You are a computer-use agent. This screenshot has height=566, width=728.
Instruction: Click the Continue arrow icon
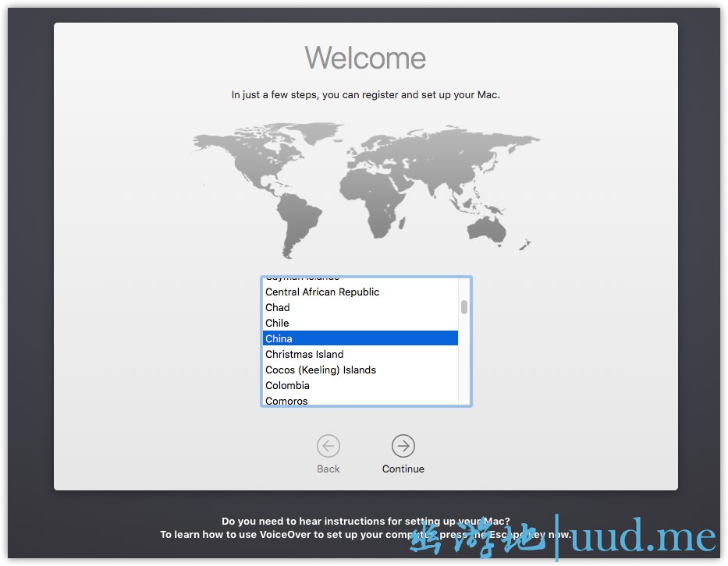(x=403, y=446)
